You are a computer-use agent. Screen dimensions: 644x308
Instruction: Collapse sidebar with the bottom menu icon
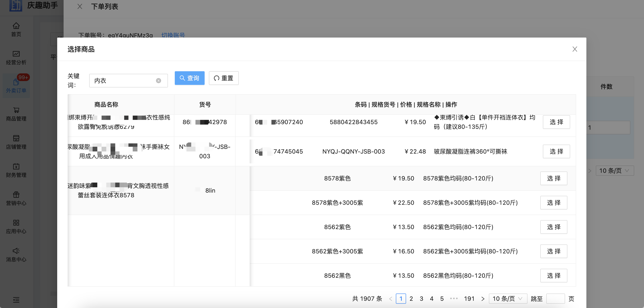tap(16, 300)
